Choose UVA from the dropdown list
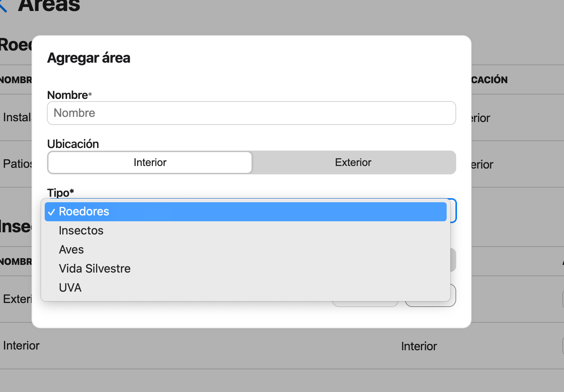The image size is (564, 392). [70, 288]
